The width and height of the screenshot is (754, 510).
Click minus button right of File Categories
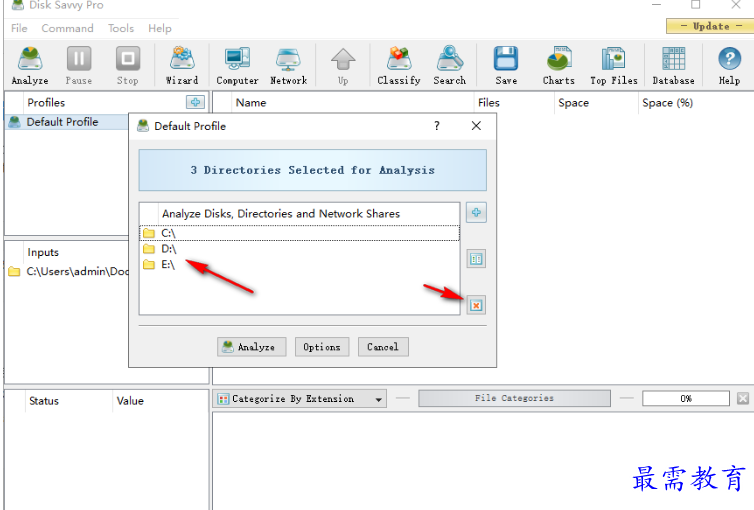[626, 398]
